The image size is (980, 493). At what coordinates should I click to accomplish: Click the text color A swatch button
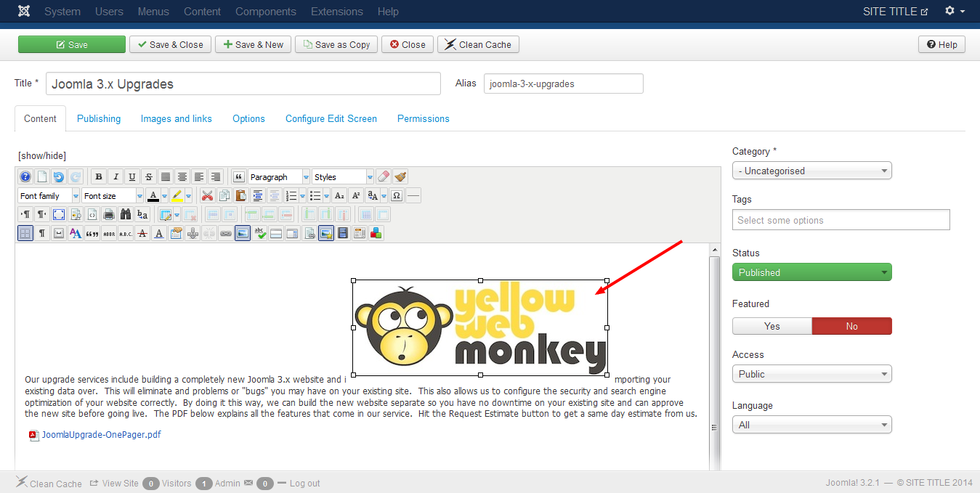(x=153, y=195)
